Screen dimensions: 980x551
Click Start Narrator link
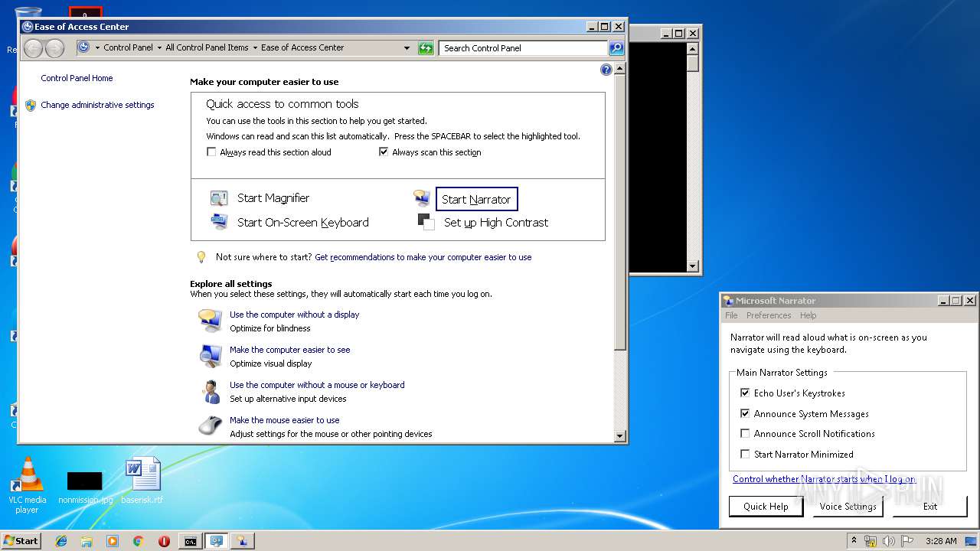click(476, 199)
